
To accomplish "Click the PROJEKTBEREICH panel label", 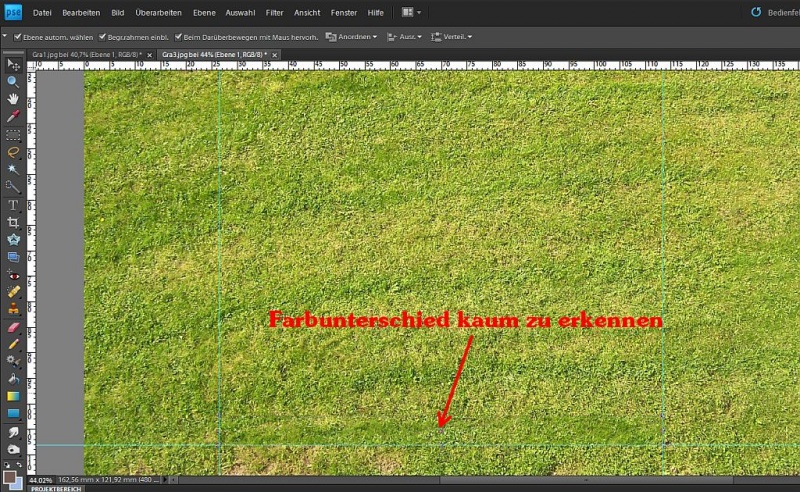I will (56, 489).
